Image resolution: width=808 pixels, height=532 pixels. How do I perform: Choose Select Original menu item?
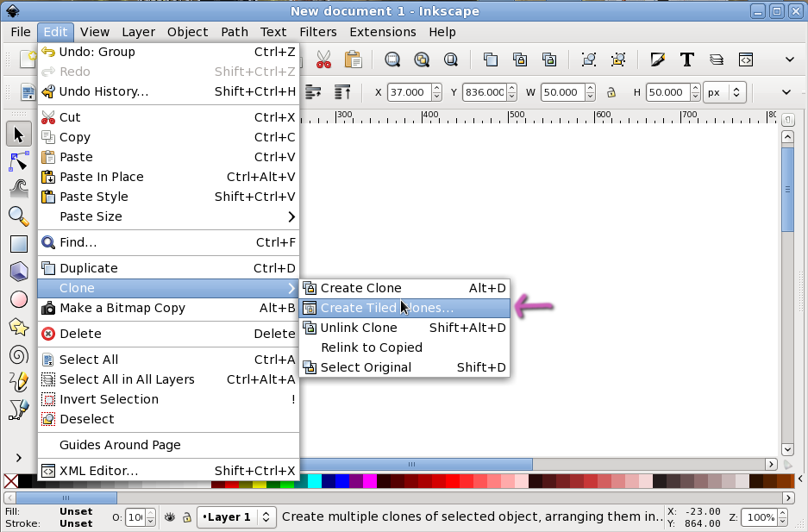click(404, 367)
